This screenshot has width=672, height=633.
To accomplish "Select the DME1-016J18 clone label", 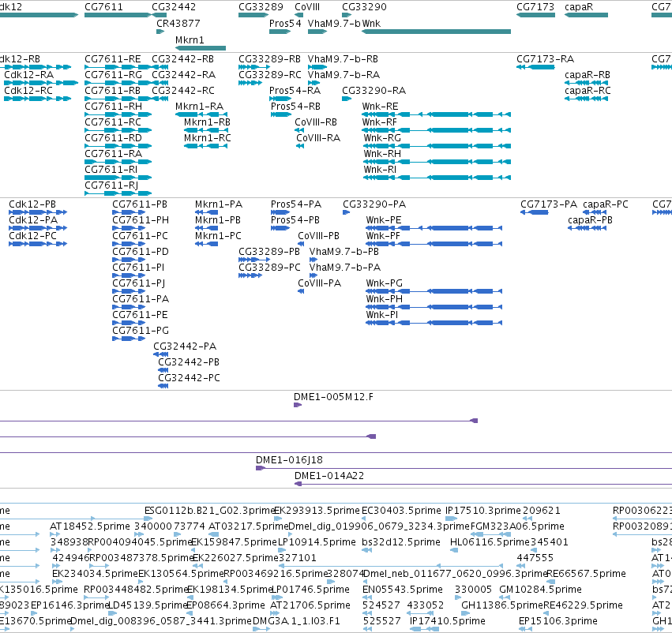I will coord(289,460).
